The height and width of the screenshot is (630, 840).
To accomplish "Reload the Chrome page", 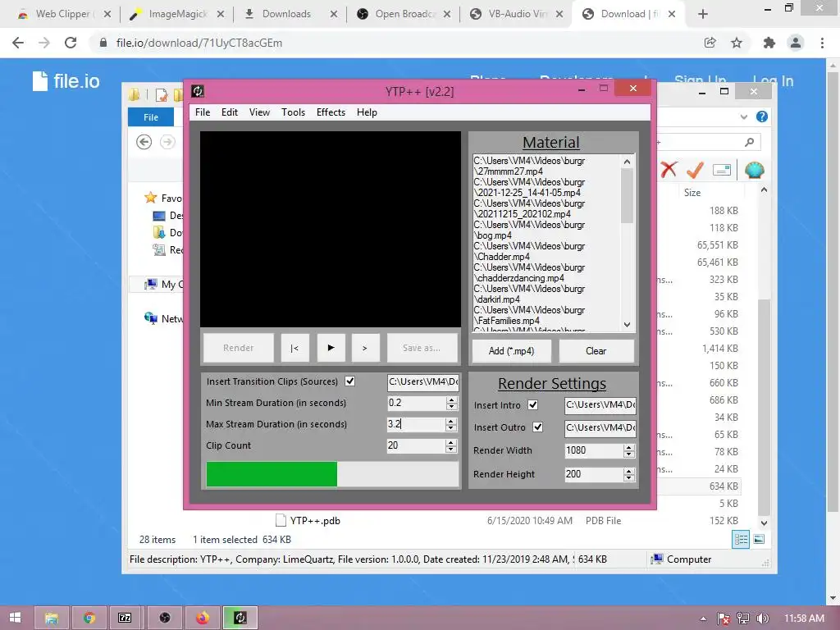I will 71,43.
